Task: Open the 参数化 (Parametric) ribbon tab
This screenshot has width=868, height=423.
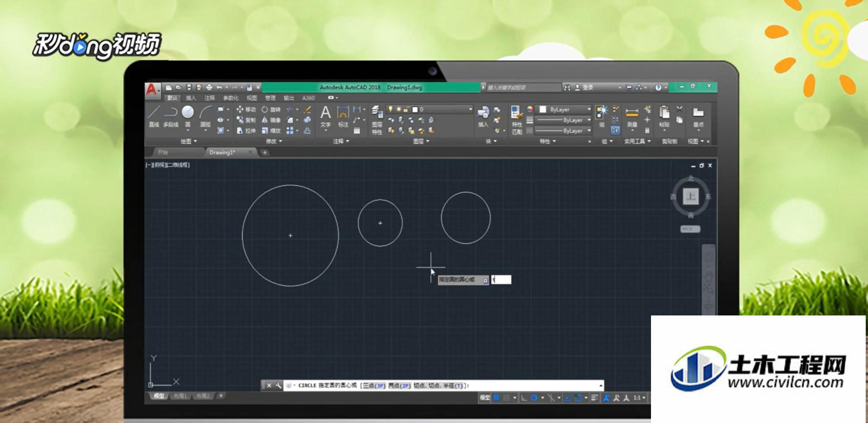Action: pyautogui.click(x=231, y=98)
